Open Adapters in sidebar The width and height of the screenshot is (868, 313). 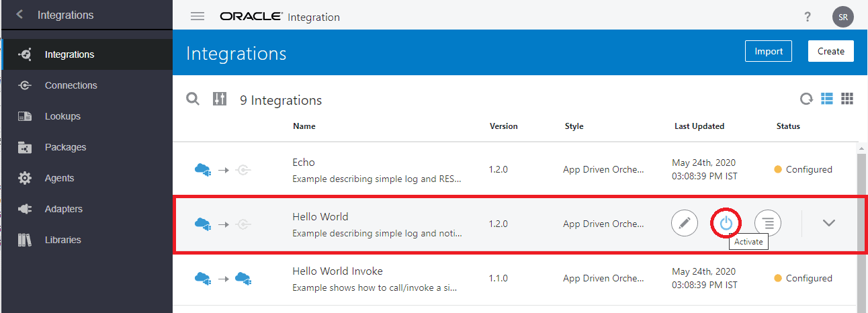(87, 209)
